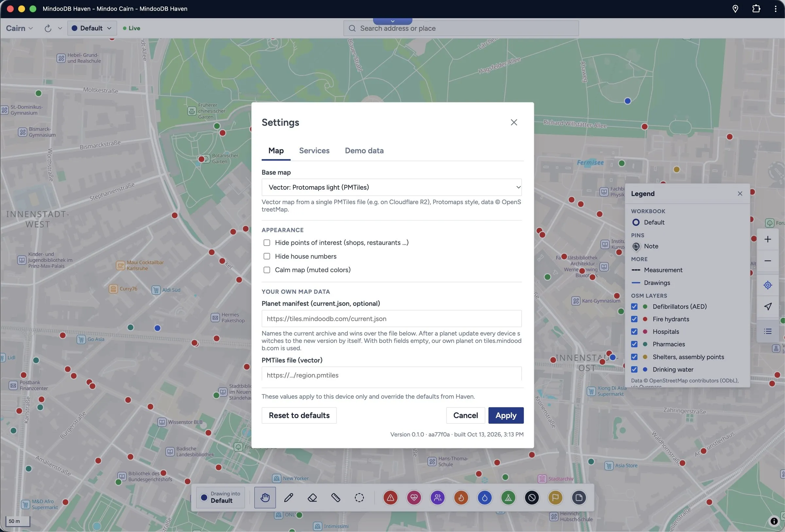
Task: Select the ruler measurement tool
Action: tap(336, 498)
